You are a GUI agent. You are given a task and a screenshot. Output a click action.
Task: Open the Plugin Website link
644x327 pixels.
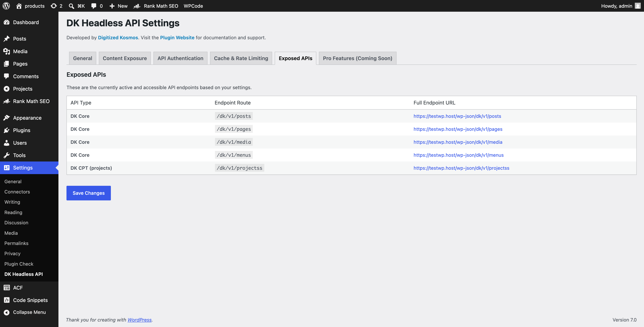(x=177, y=37)
